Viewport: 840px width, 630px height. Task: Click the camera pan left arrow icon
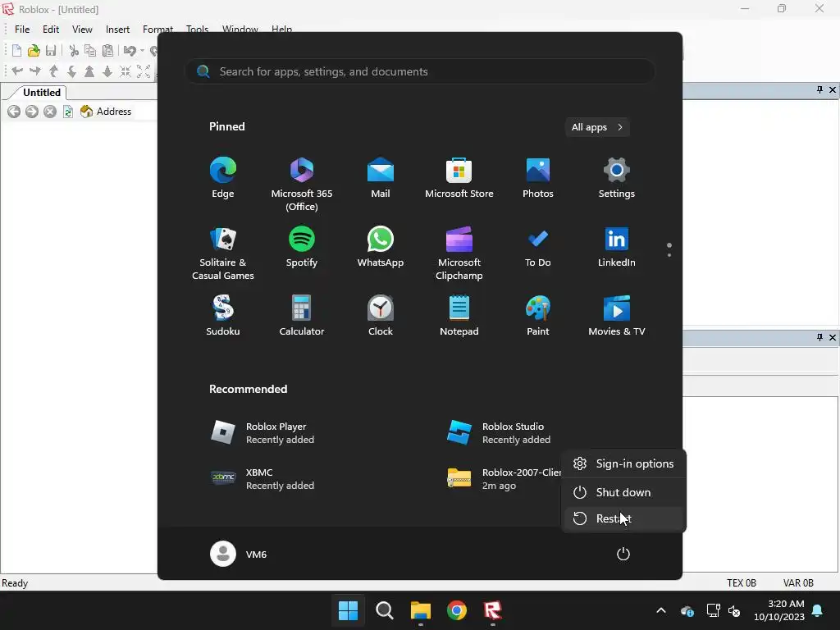pyautogui.click(x=17, y=71)
